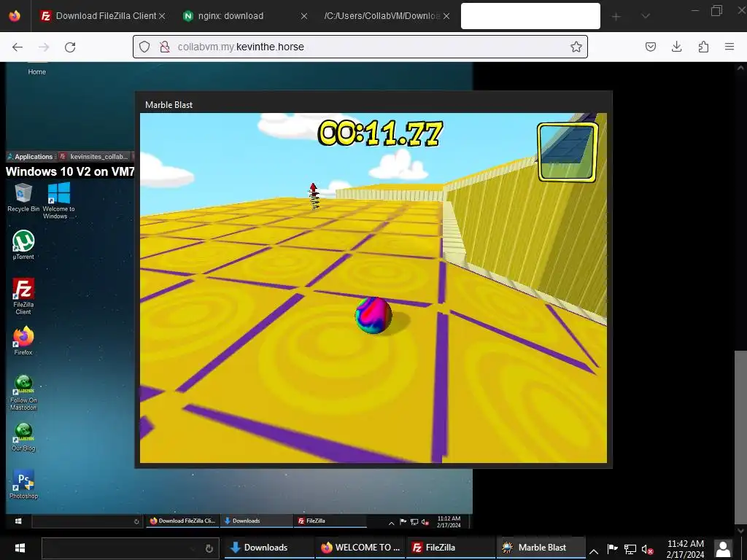
Task: Close the C:/Users/CollabVM tab
Action: coord(446,16)
